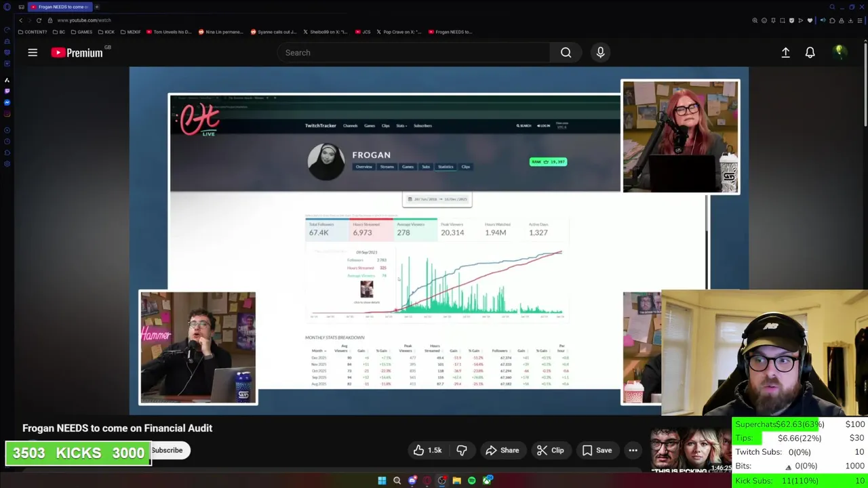Click the browser tab search magnifier
Screen dimensions: 868x488
point(832,7)
